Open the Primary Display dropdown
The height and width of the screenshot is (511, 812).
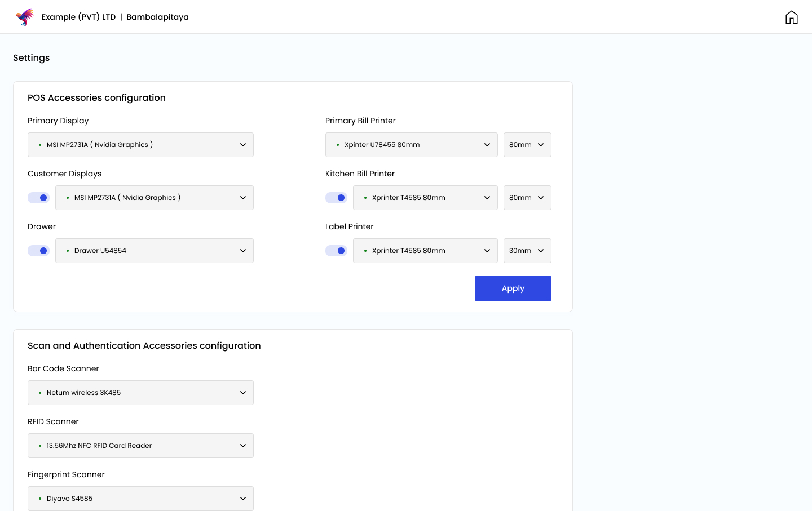[x=140, y=145]
